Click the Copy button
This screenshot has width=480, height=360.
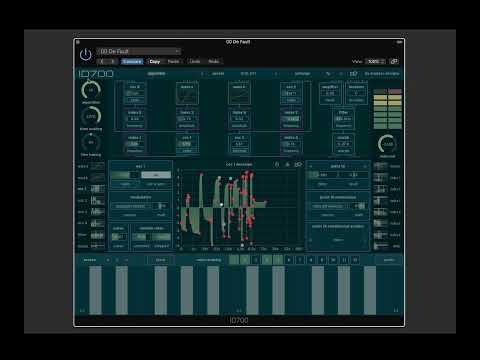[155, 62]
